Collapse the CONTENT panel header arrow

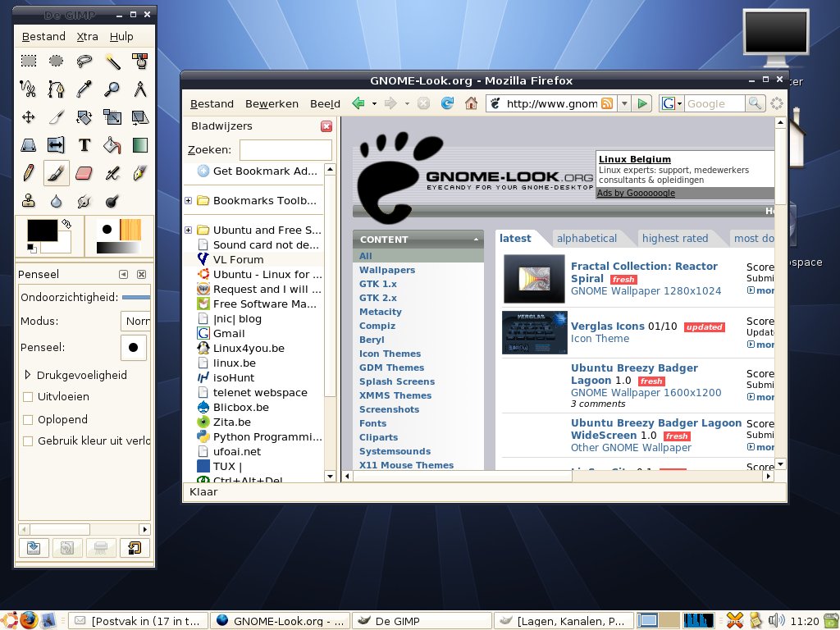(x=476, y=240)
